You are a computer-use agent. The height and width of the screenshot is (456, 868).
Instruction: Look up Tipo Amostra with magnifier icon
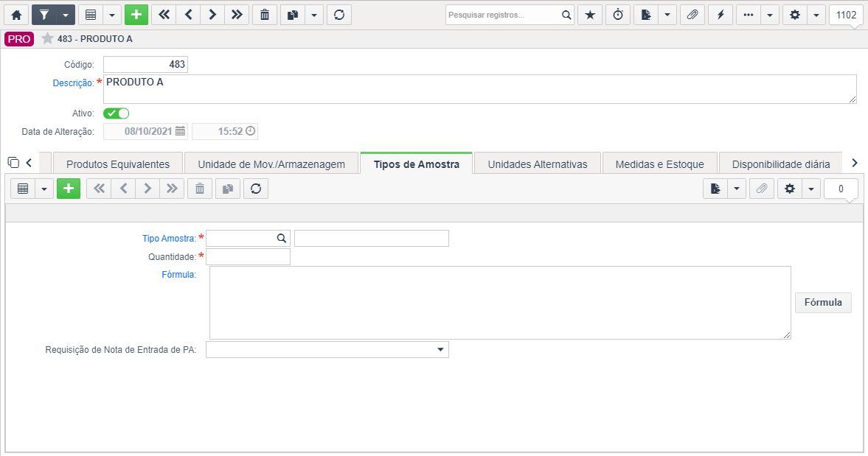pyautogui.click(x=282, y=238)
